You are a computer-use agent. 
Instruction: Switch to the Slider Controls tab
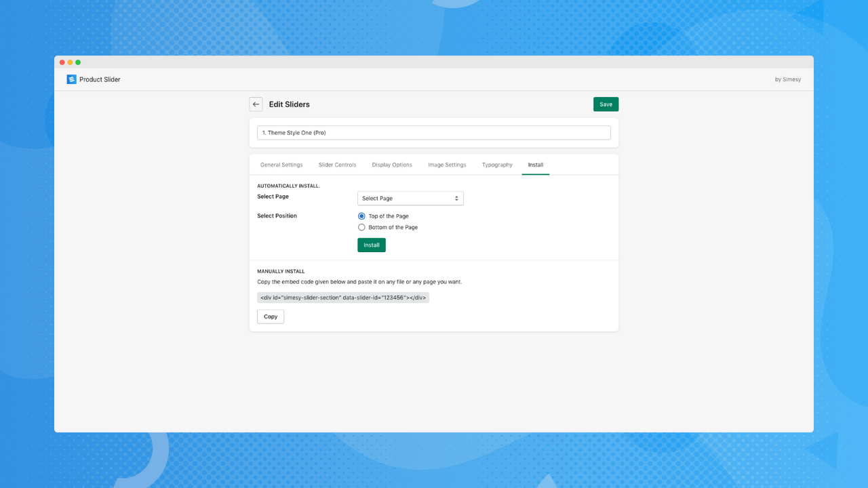[x=337, y=165]
